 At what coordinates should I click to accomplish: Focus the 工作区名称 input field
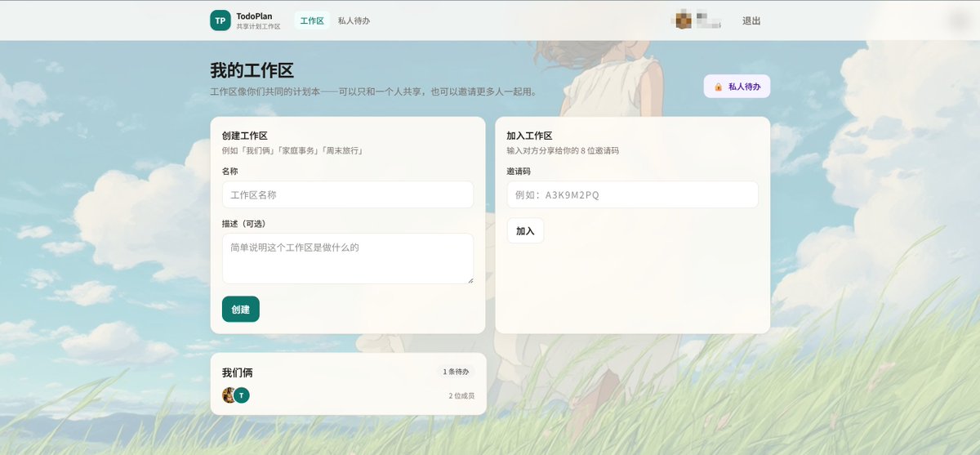click(x=348, y=194)
